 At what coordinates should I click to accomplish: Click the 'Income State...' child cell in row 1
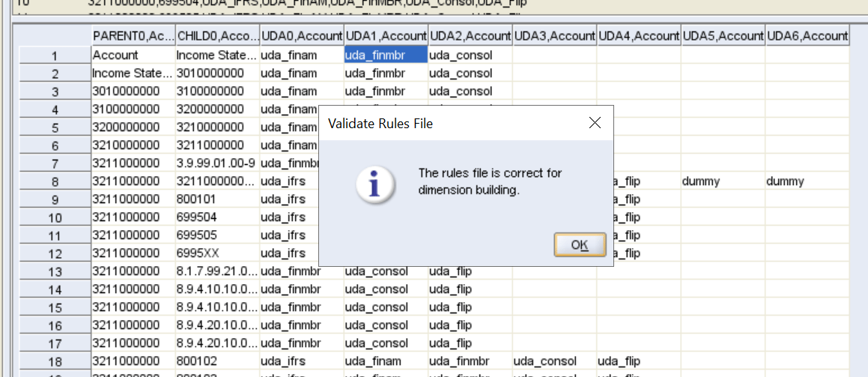point(217,55)
